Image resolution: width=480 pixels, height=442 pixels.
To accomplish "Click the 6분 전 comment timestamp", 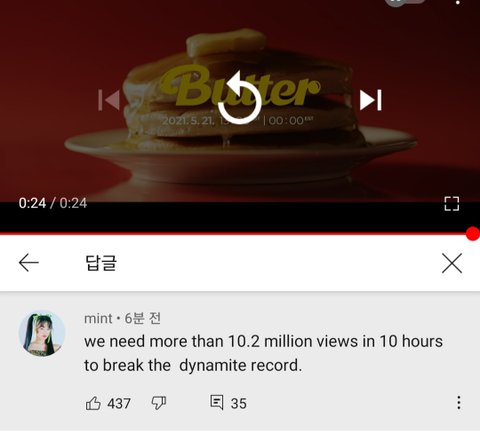I will [x=143, y=319].
